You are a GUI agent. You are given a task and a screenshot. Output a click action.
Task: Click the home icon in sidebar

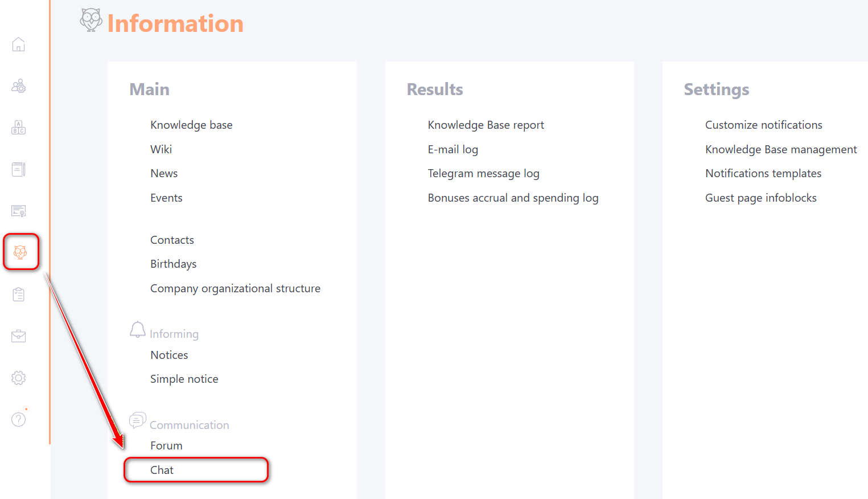[19, 44]
